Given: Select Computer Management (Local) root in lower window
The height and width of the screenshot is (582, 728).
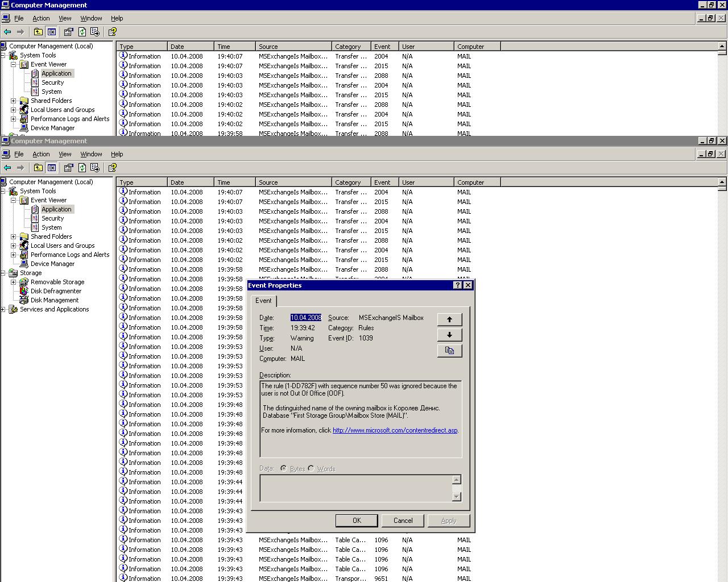Looking at the screenshot, I should pos(51,182).
